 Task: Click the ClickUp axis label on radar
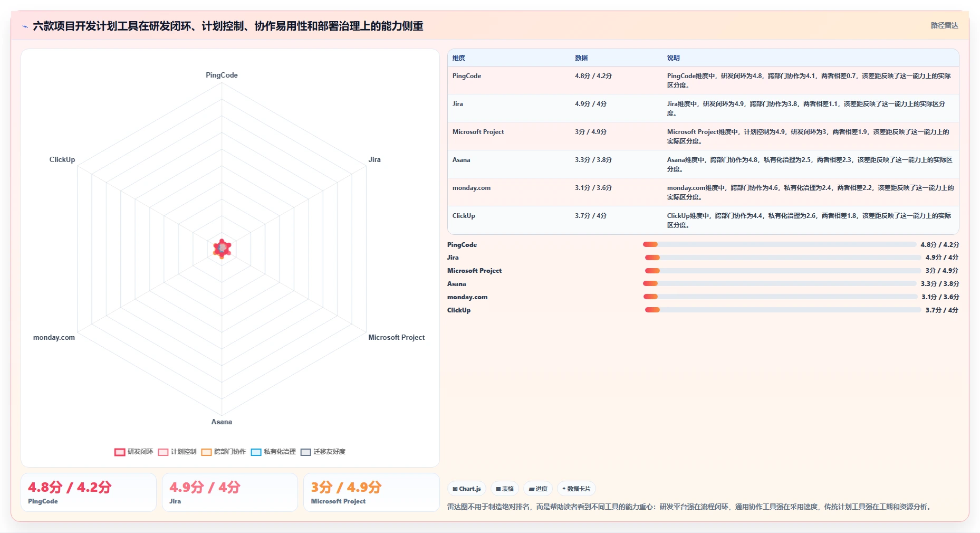[x=62, y=159]
